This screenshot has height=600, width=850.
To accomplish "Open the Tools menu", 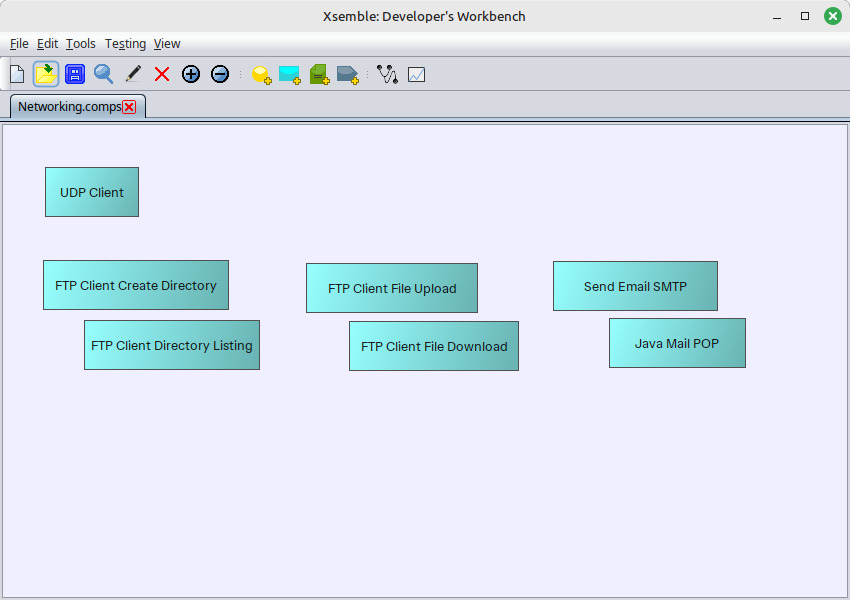I will coord(81,43).
